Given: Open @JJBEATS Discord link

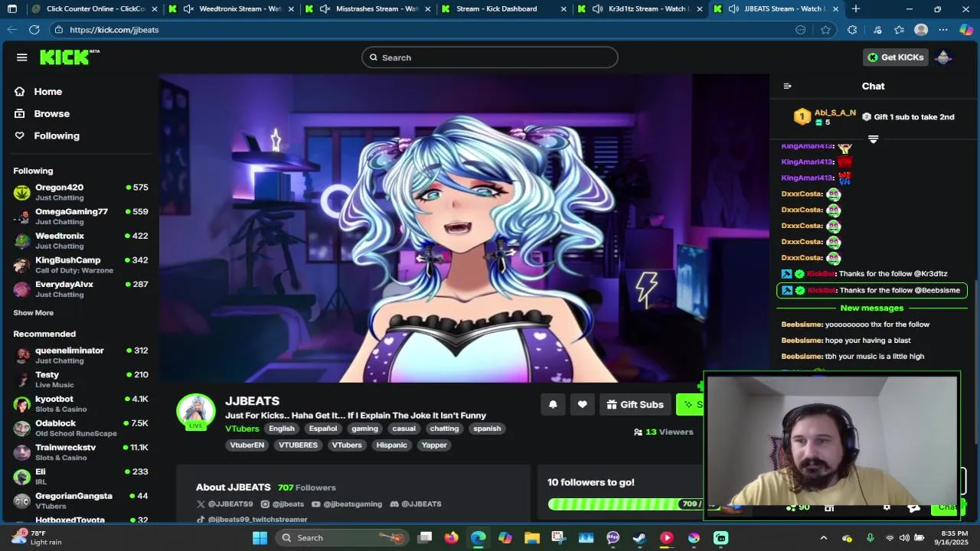Looking at the screenshot, I should (x=416, y=504).
